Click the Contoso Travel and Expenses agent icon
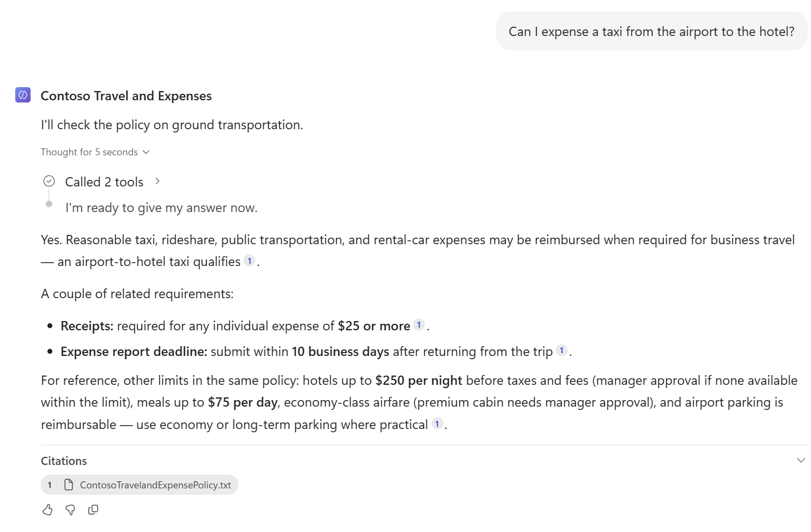 (x=23, y=95)
